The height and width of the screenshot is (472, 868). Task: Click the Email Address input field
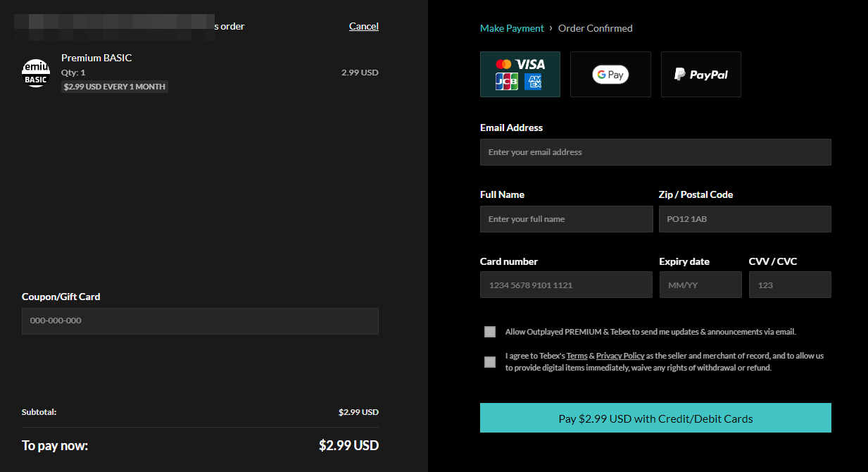pyautogui.click(x=655, y=152)
